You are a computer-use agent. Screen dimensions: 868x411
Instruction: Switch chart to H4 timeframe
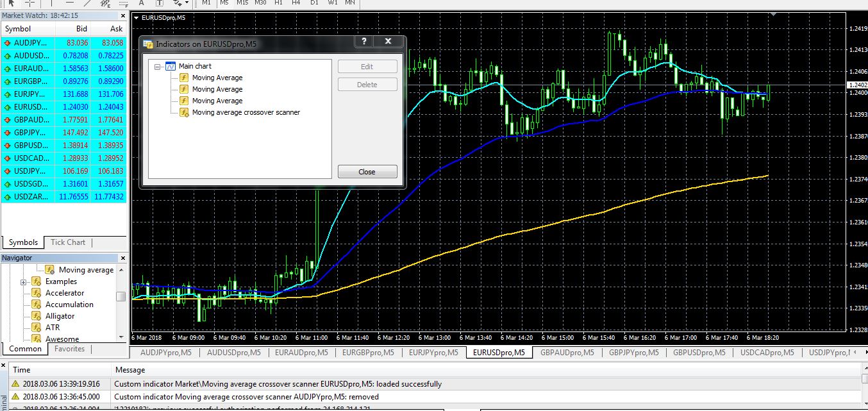[296, 3]
